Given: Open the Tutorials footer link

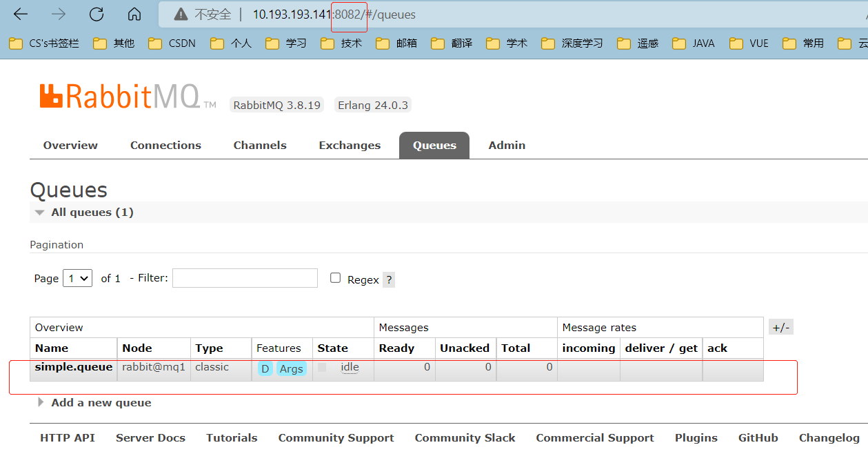Looking at the screenshot, I should click(x=232, y=438).
